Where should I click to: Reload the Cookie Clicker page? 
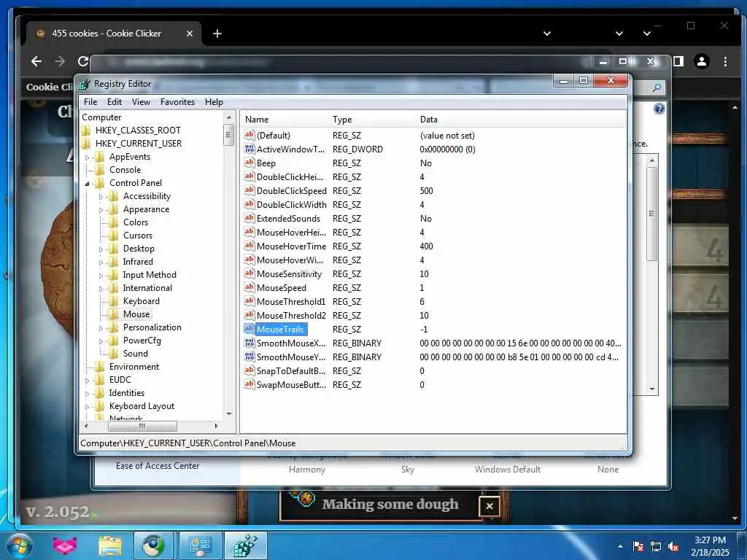click(83, 61)
